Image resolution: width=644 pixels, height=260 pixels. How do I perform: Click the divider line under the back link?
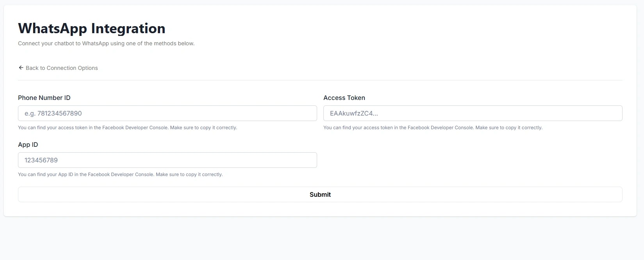[320, 80]
